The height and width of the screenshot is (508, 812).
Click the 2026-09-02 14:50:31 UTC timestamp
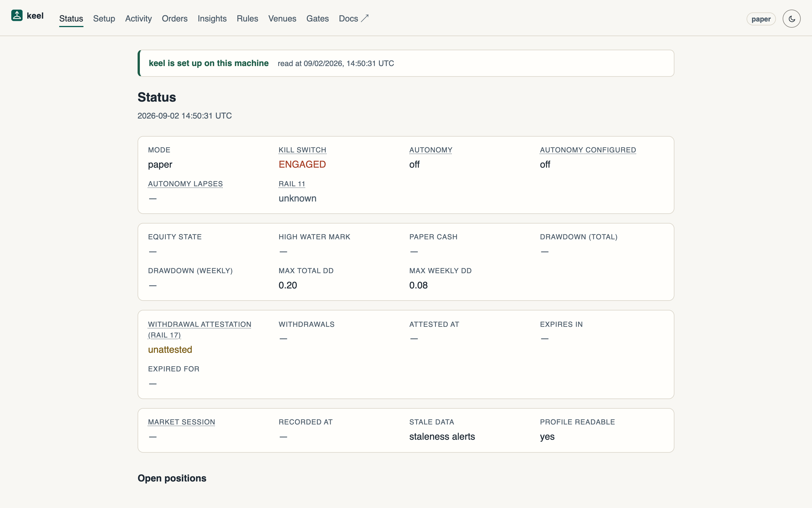(185, 116)
